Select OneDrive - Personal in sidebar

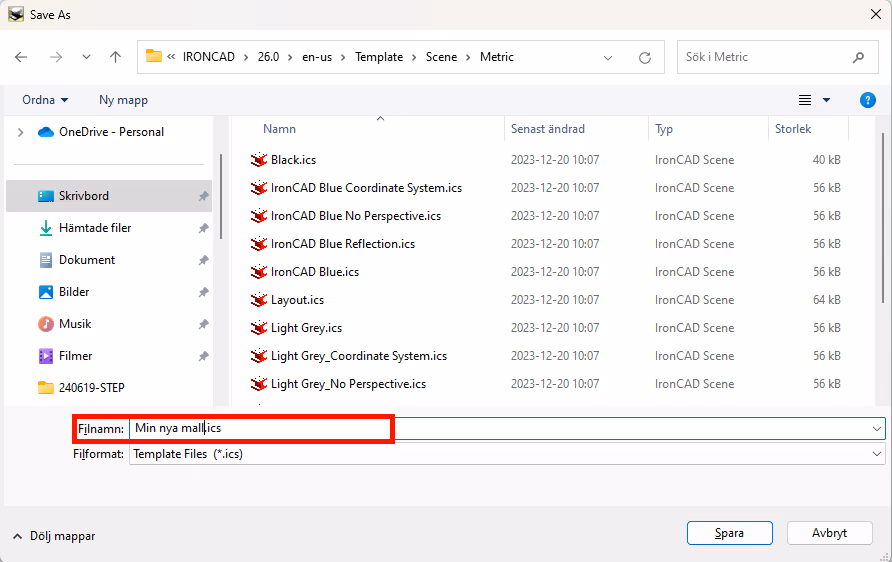pos(112,132)
